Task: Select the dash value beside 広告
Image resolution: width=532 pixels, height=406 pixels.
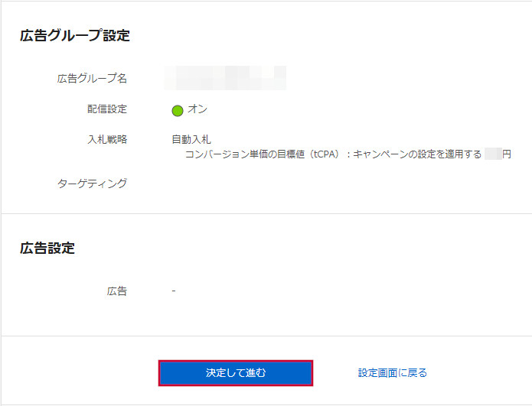Action: [174, 291]
